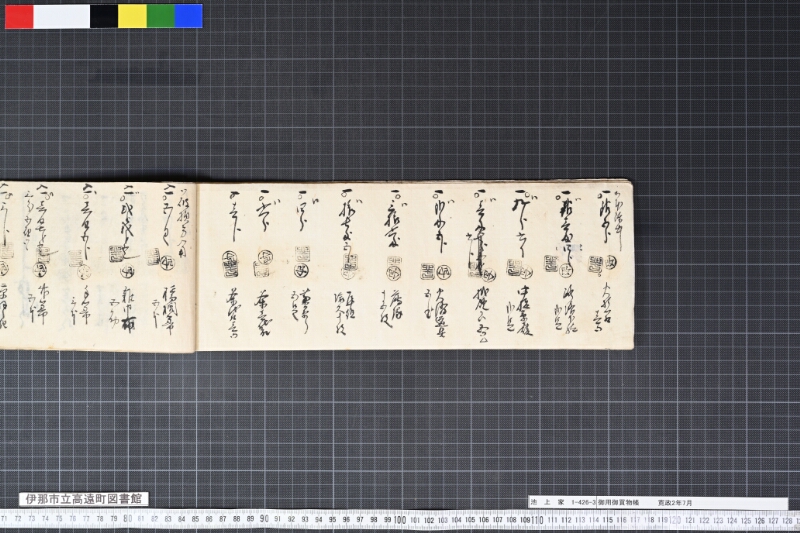
Task: Select the 110 mark on the ruler
Action: click(x=537, y=520)
